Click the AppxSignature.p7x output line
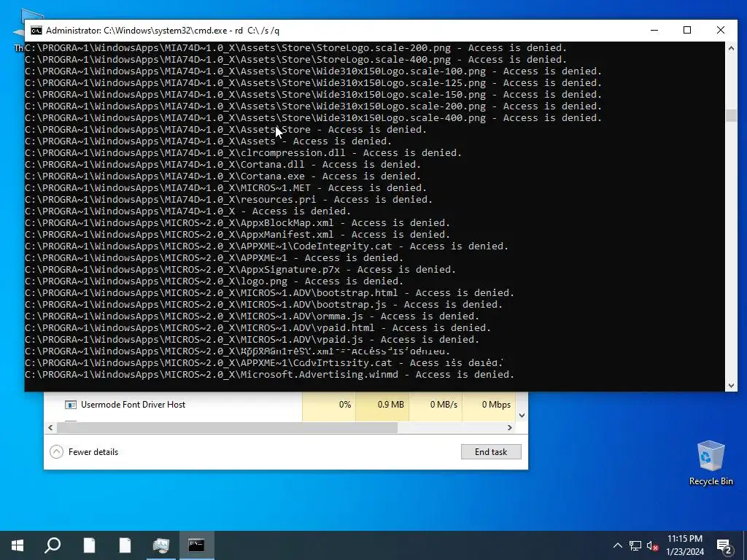This screenshot has width=747, height=560. click(x=241, y=270)
